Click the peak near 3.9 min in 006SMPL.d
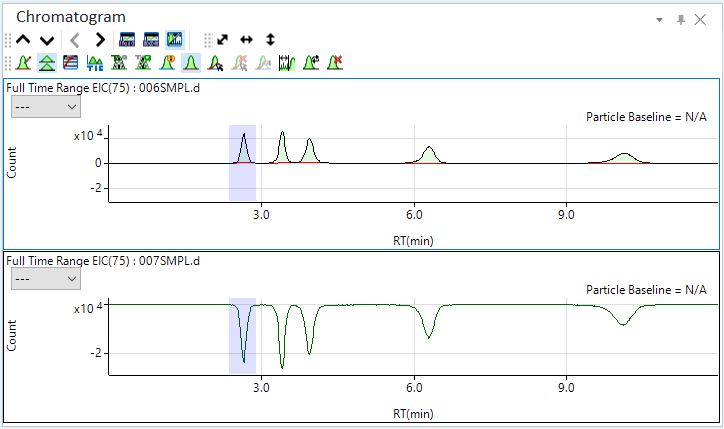Image resolution: width=724 pixels, height=429 pixels. tap(310, 151)
